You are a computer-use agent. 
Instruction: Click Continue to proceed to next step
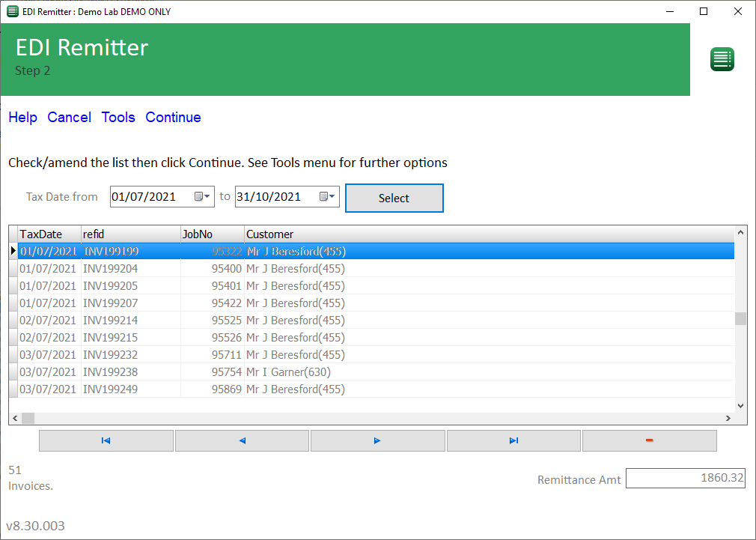173,118
